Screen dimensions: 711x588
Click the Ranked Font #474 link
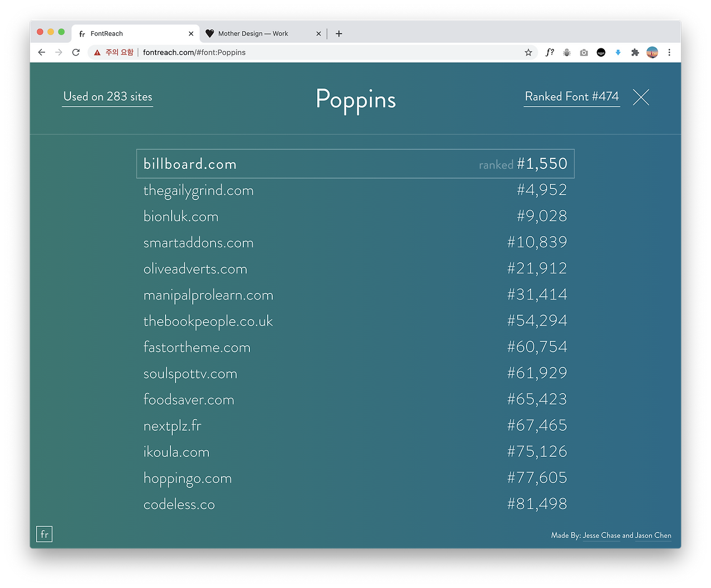tap(572, 97)
